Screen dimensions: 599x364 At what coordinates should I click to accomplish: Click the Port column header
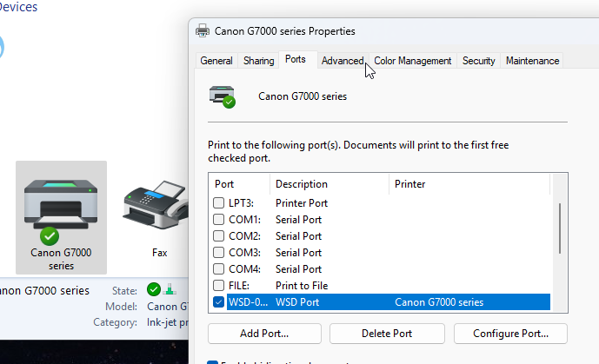click(x=240, y=184)
